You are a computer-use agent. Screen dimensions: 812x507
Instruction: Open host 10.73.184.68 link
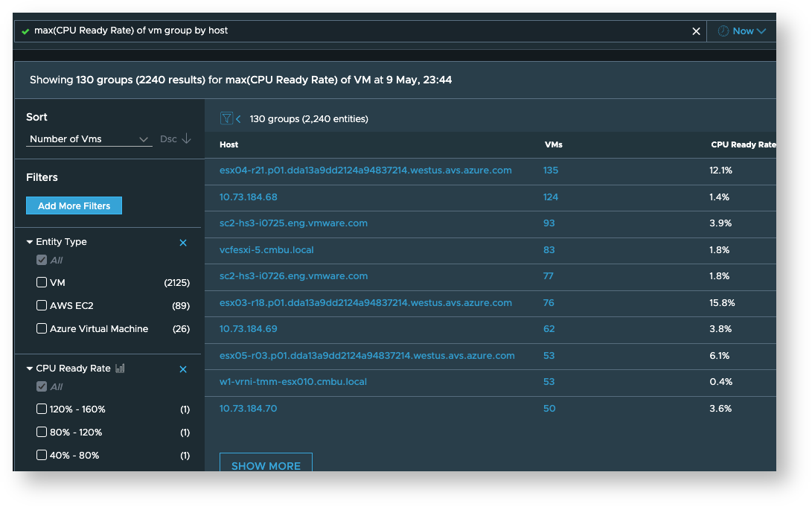point(248,197)
